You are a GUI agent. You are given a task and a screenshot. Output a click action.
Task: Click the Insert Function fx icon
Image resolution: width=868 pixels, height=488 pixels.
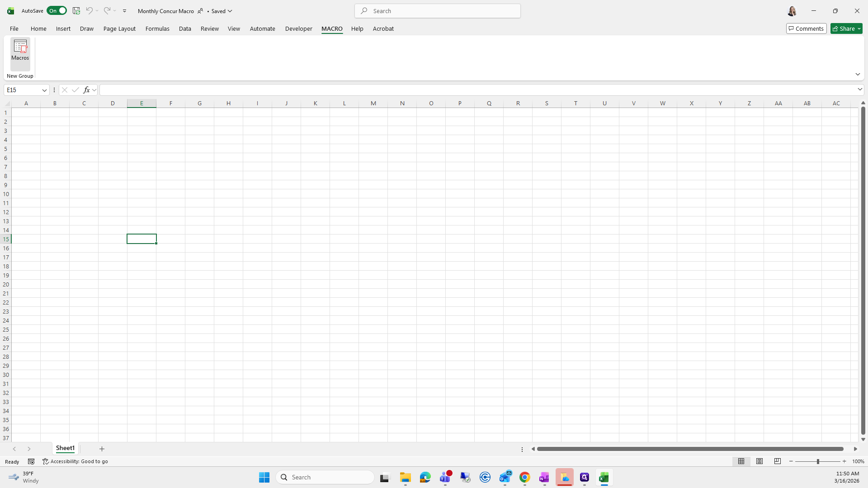[86, 90]
